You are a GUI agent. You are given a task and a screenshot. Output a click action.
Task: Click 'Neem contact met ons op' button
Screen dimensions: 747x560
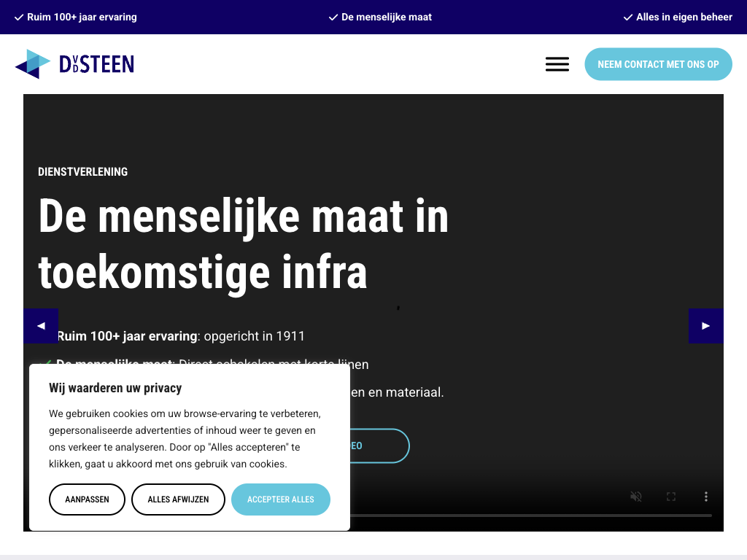pos(658,64)
